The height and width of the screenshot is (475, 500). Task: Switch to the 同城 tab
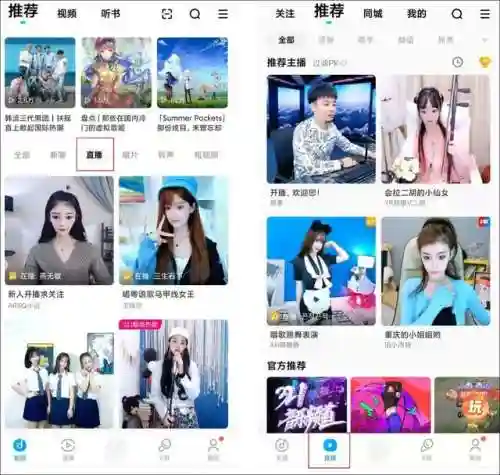[x=373, y=14]
